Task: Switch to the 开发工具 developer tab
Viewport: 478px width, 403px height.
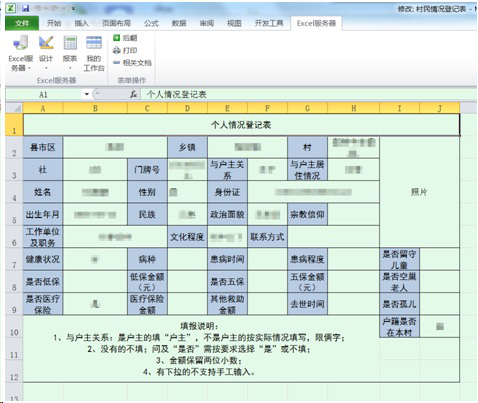Action: [269, 23]
